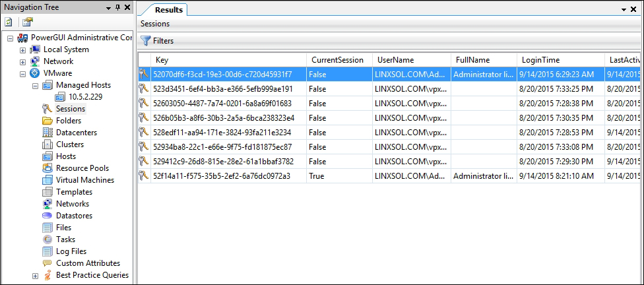
Task: Click the refresh icon in Navigation Tree toolbar
Action: [x=9, y=22]
